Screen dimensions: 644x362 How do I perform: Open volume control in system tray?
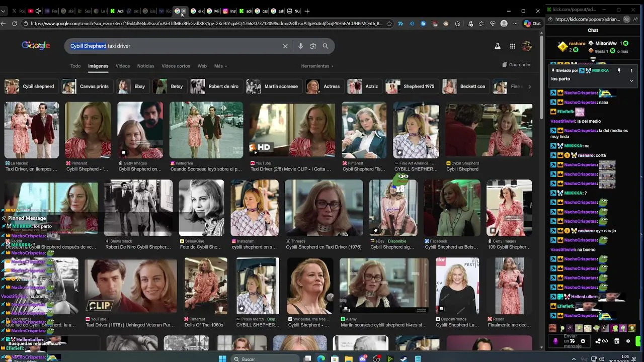[602, 359]
